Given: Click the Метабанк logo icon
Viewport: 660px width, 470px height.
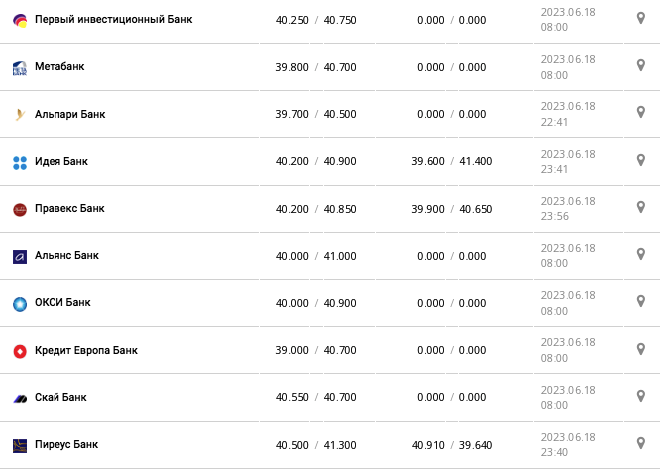Looking at the screenshot, I should click(x=19, y=68).
